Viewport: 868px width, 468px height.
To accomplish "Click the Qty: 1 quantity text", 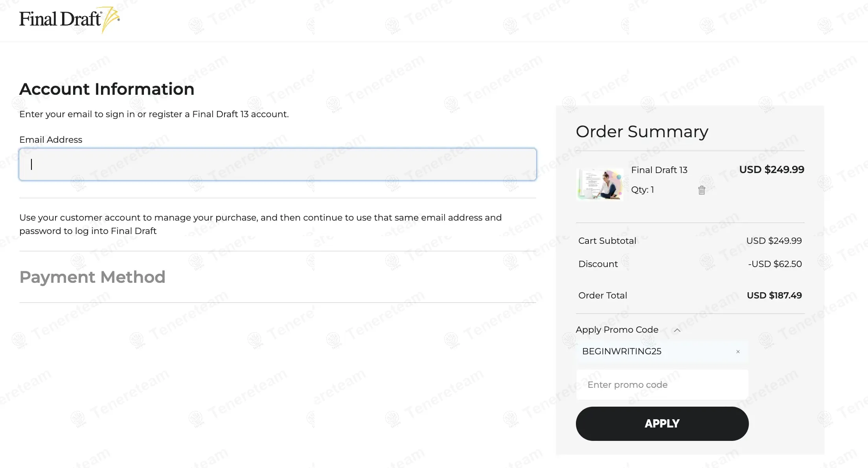I will click(642, 190).
